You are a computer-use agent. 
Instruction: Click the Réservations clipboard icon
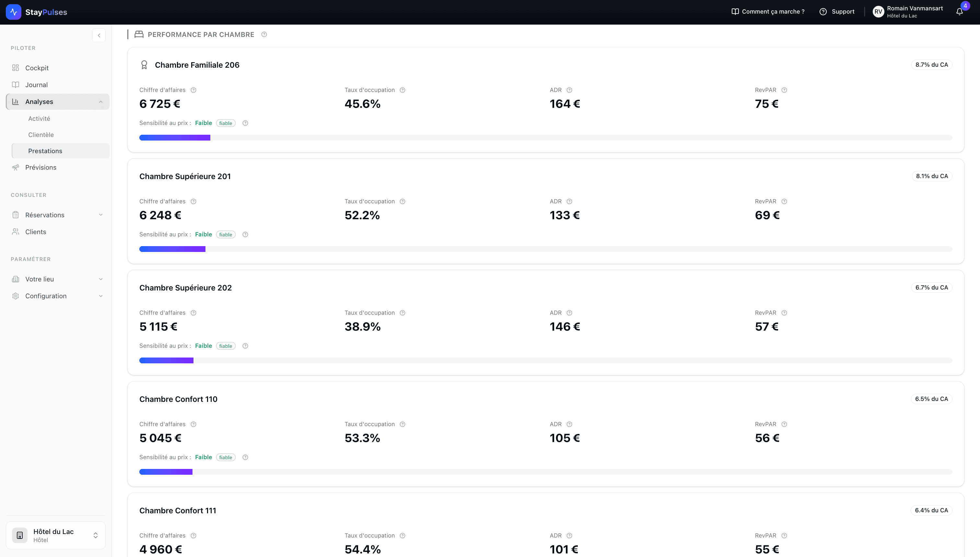(x=15, y=215)
